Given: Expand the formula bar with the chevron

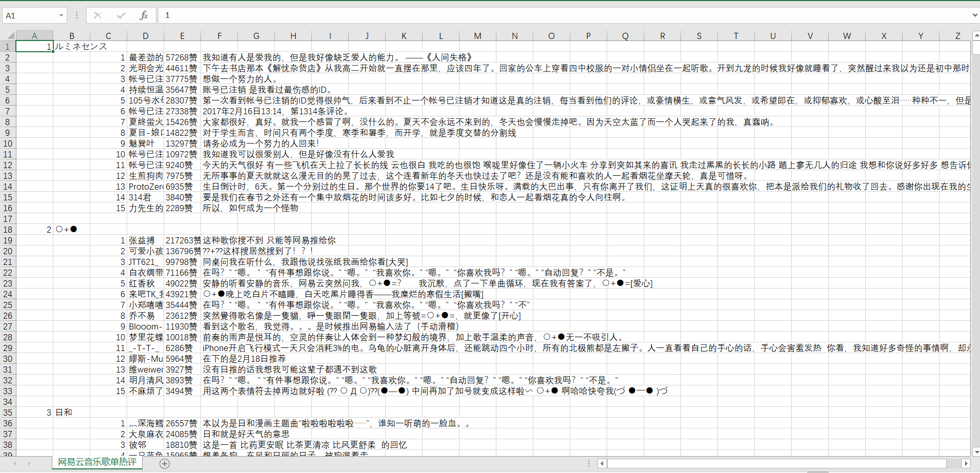Looking at the screenshot, I should [x=975, y=15].
